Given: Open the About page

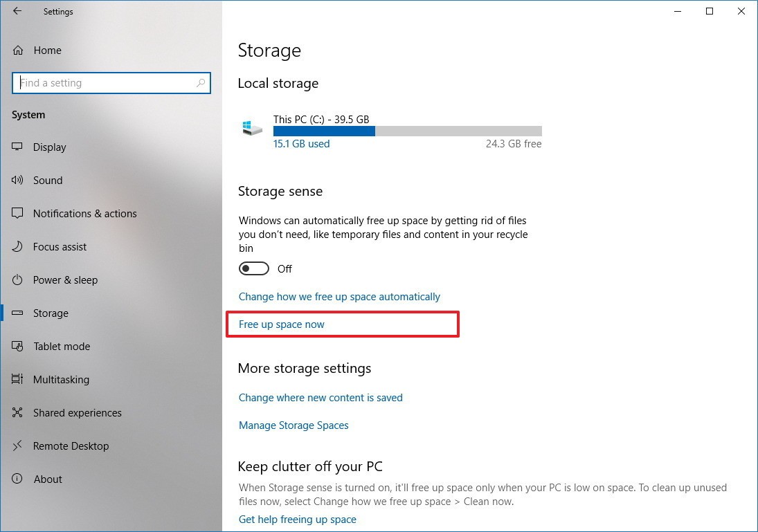Looking at the screenshot, I should coord(48,479).
